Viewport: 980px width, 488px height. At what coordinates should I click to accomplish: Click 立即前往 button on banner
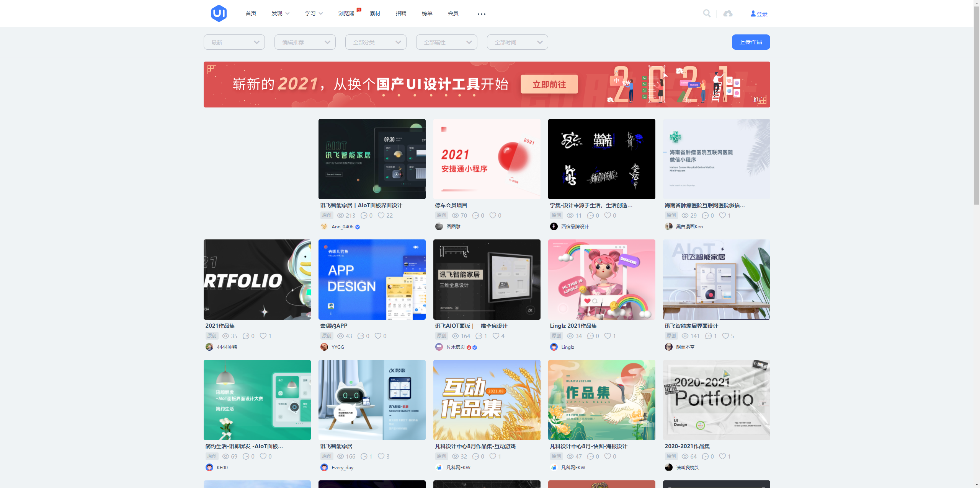(549, 85)
